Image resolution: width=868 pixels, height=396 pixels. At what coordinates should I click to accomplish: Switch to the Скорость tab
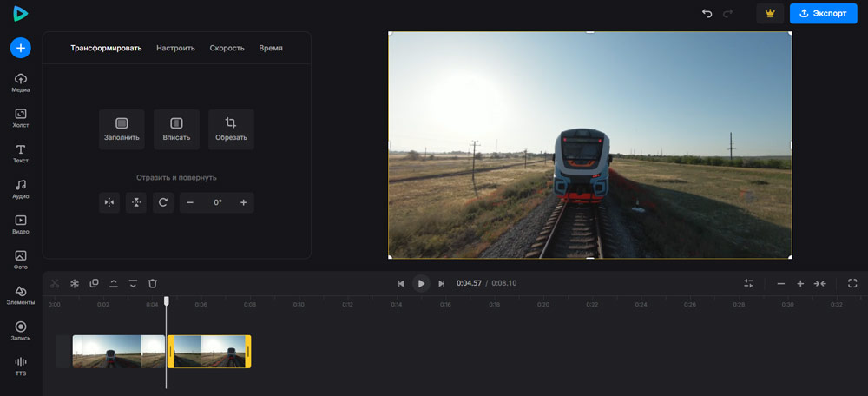point(227,48)
